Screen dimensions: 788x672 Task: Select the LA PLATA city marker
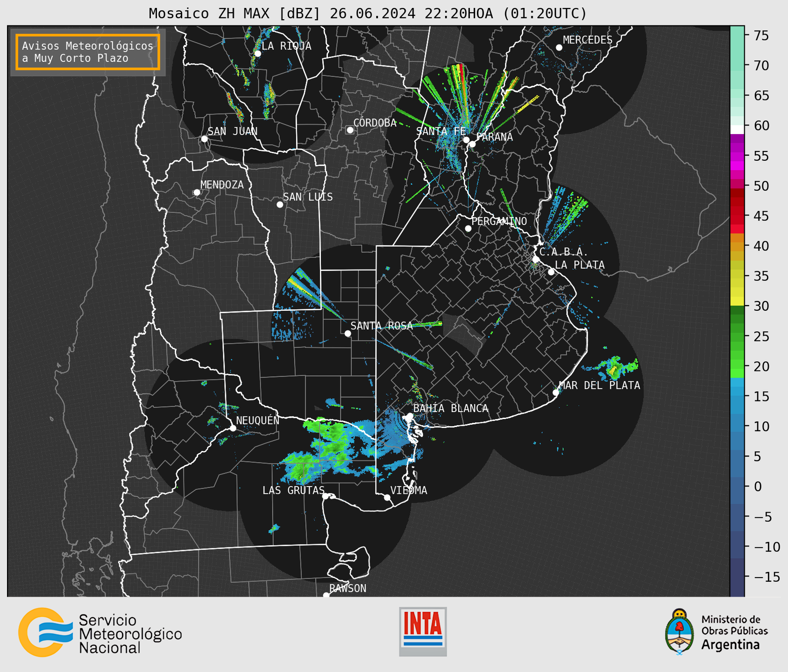(x=551, y=272)
